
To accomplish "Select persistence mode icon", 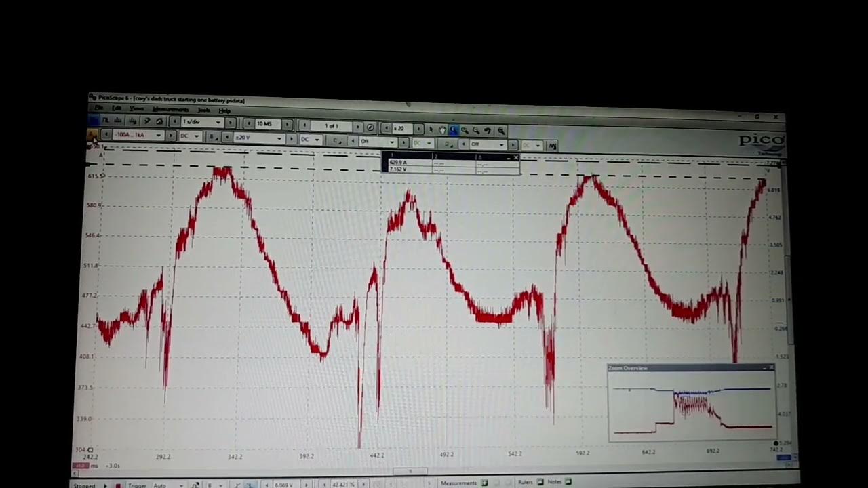I will [105, 121].
